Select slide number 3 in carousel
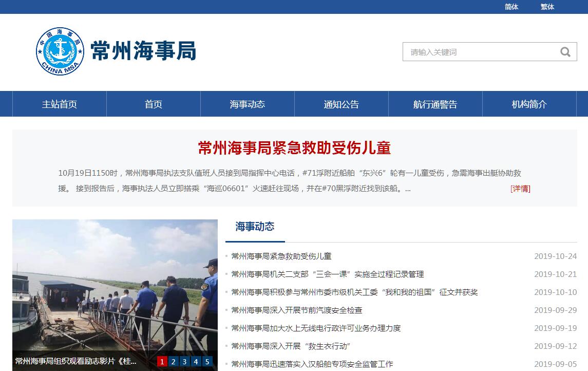Image resolution: width=588 pixels, height=371 pixels. point(184,361)
